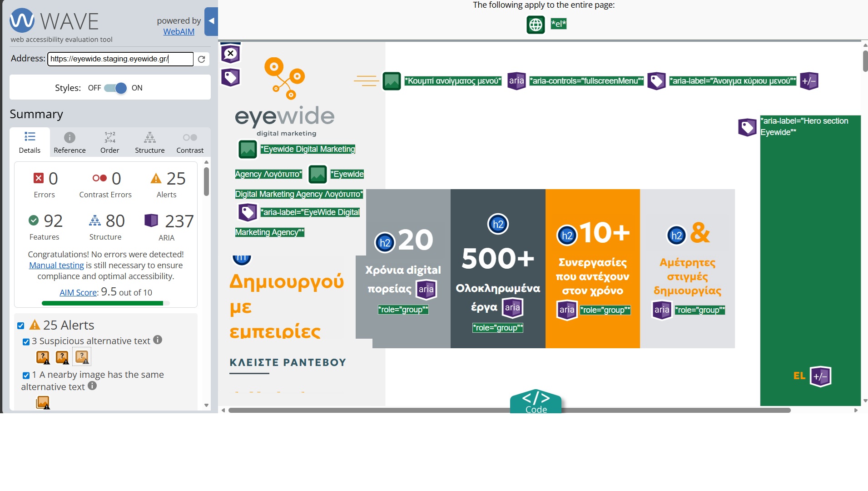The height and width of the screenshot is (491, 868).
Task: Click the scroll down arrow in the details panel
Action: (x=207, y=405)
